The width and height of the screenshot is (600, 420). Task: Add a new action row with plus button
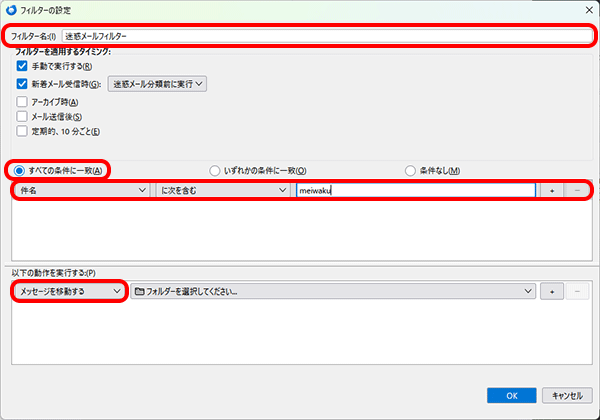pos(552,291)
